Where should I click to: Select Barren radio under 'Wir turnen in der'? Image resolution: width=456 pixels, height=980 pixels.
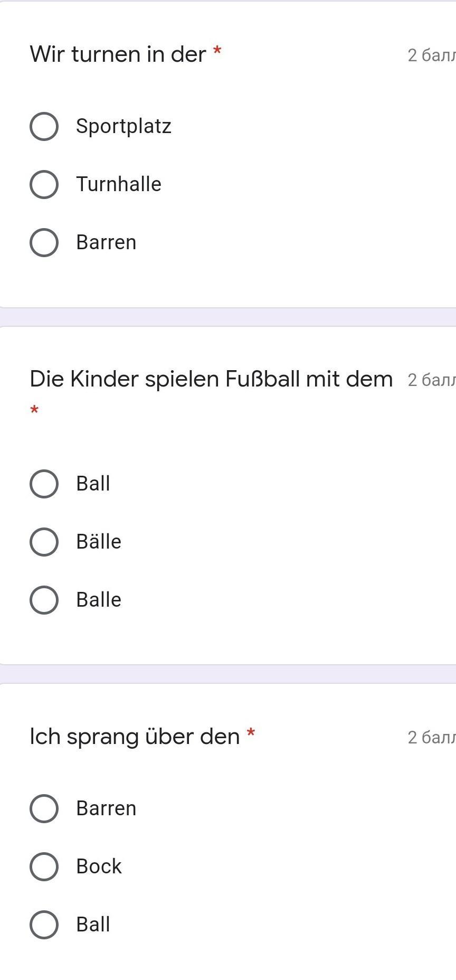pyautogui.click(x=44, y=242)
